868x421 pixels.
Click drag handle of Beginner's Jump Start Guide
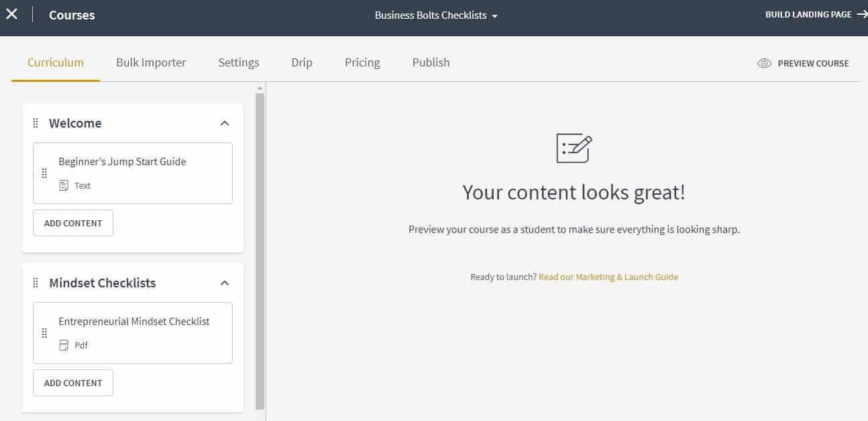[44, 173]
